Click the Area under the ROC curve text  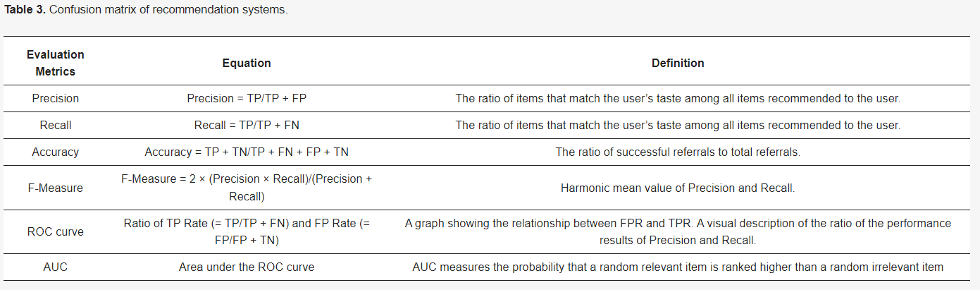click(247, 267)
